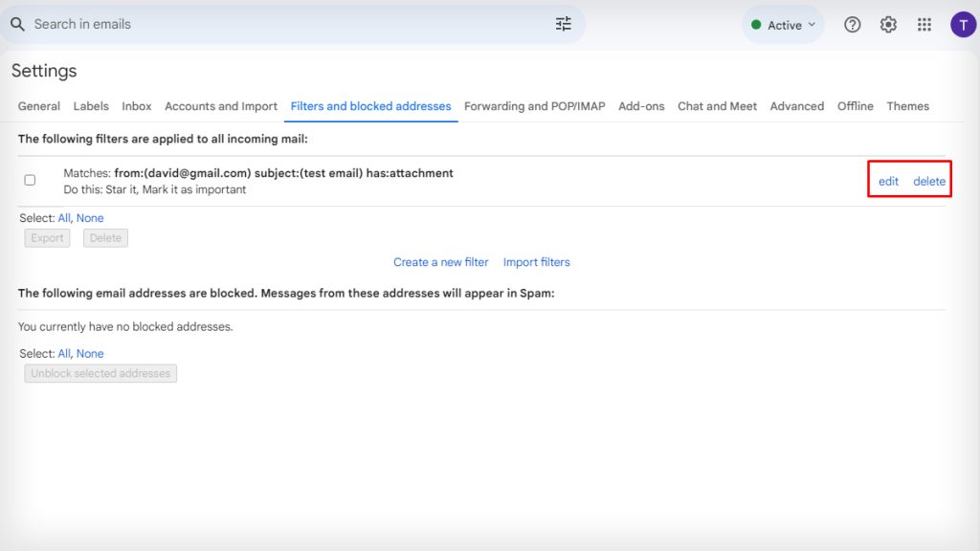Open Import filters
Image resolution: width=980 pixels, height=551 pixels.
(x=536, y=262)
